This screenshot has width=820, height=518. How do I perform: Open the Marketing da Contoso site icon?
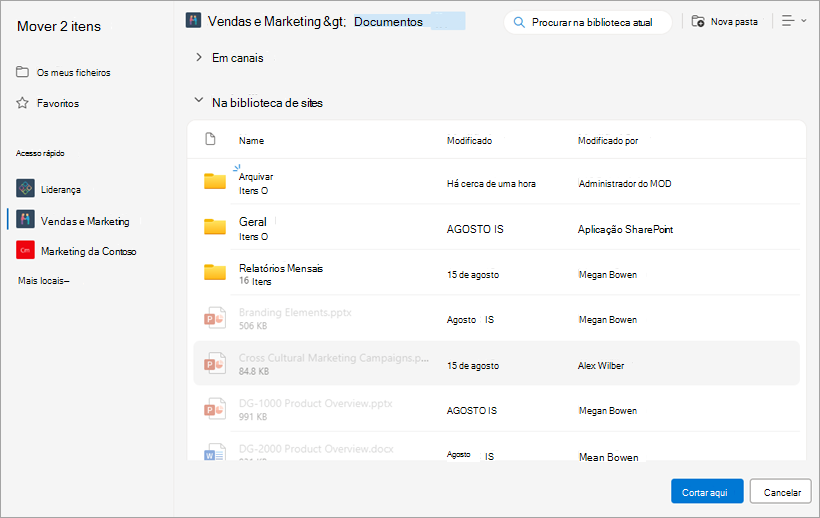(x=25, y=250)
